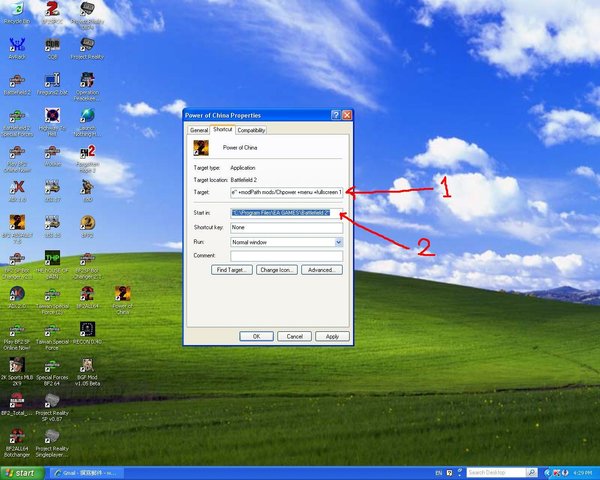Click into the Shortcut key field
Image resolution: width=600 pixels, height=480 pixels.
(287, 228)
